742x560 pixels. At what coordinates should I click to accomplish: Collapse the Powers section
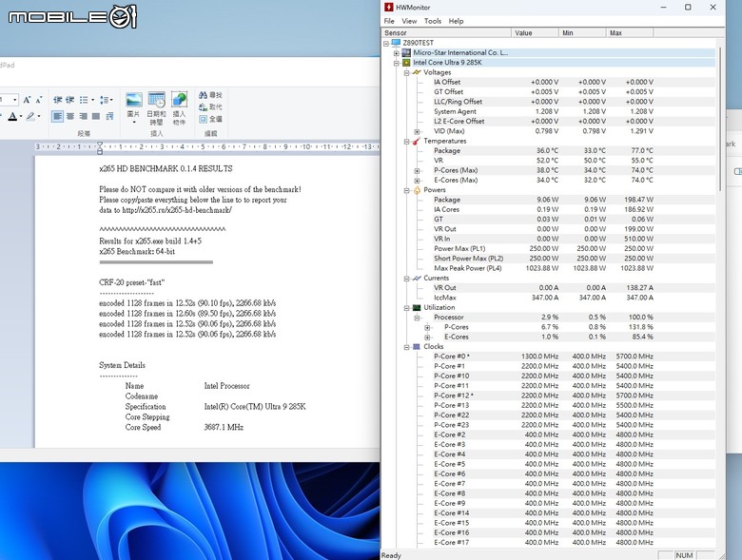click(406, 190)
